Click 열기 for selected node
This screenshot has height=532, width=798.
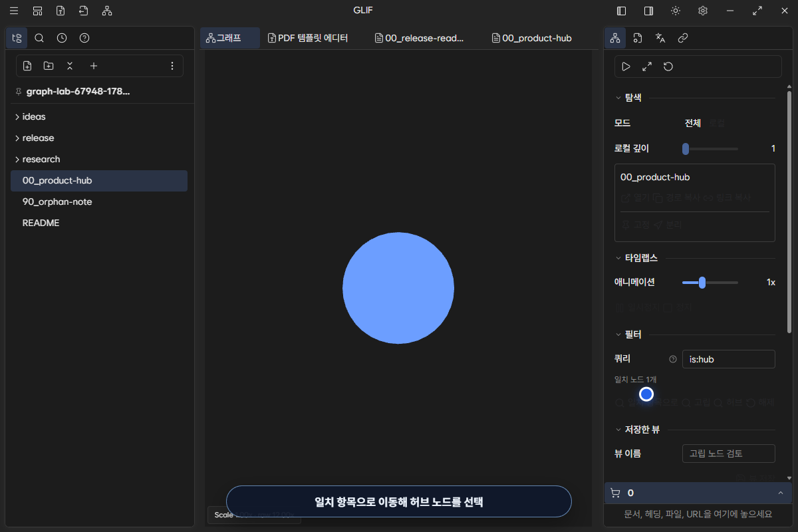[636, 198]
